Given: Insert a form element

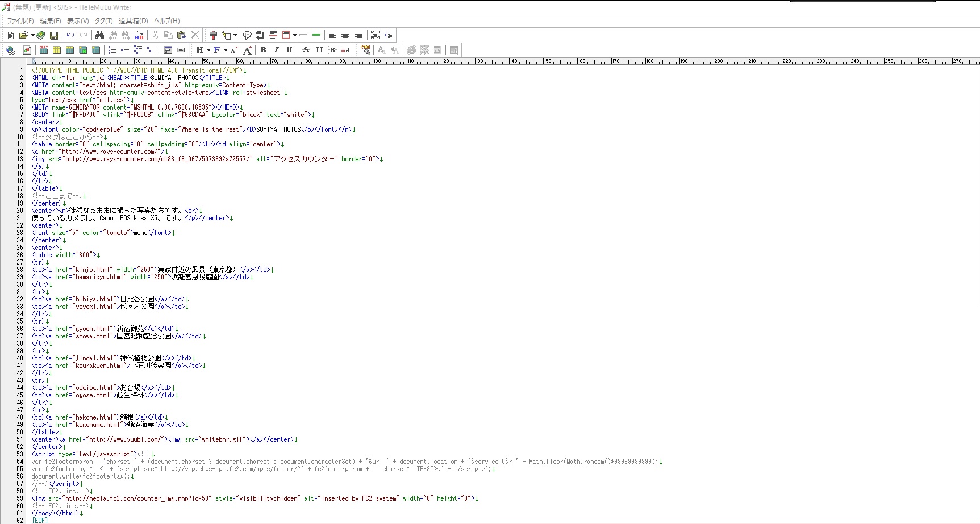Looking at the screenshot, I should 168,50.
